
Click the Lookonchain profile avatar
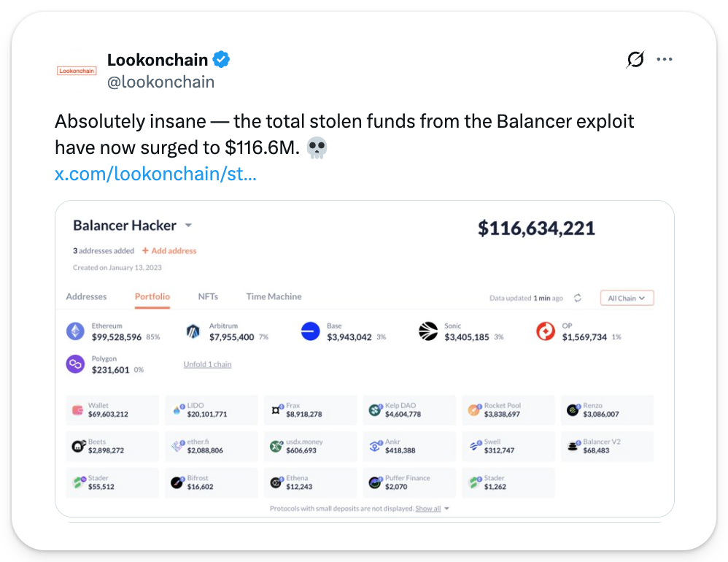coord(77,71)
